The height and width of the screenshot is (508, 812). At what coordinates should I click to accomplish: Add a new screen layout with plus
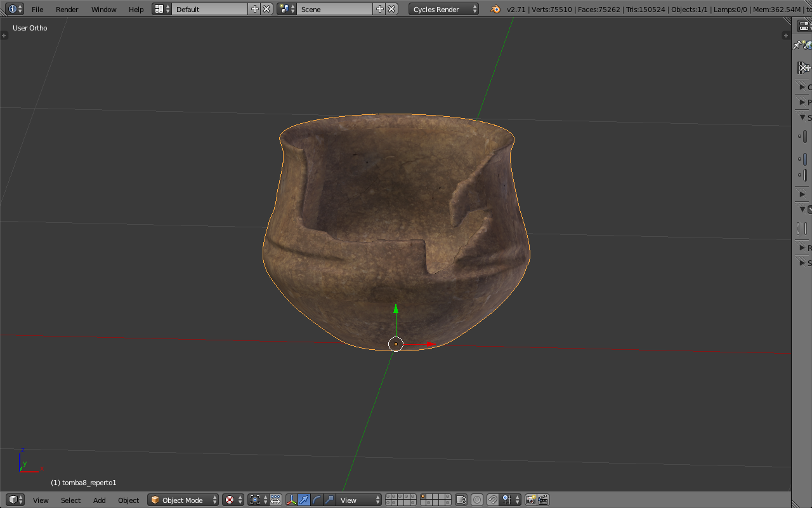pos(254,9)
